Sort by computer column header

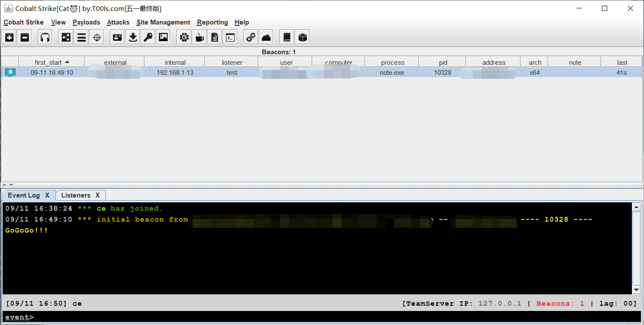point(338,62)
